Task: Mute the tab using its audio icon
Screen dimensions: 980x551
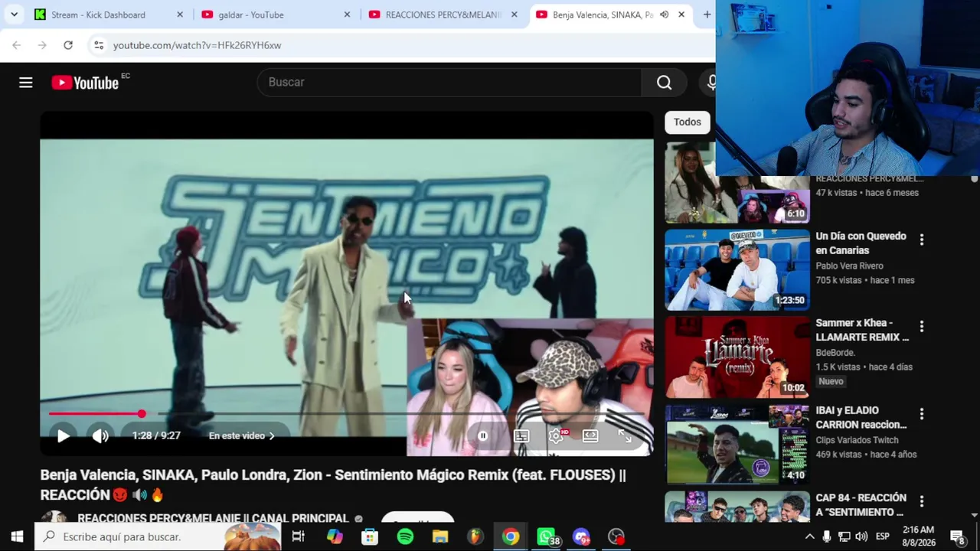Action: point(664,15)
